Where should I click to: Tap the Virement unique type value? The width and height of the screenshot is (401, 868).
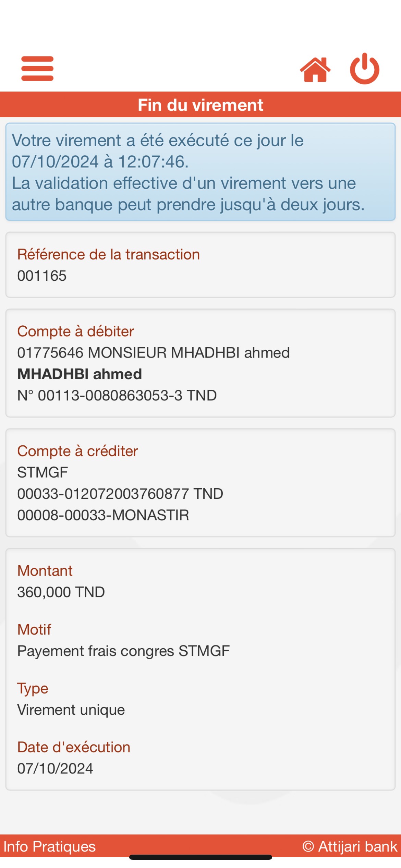tap(71, 710)
